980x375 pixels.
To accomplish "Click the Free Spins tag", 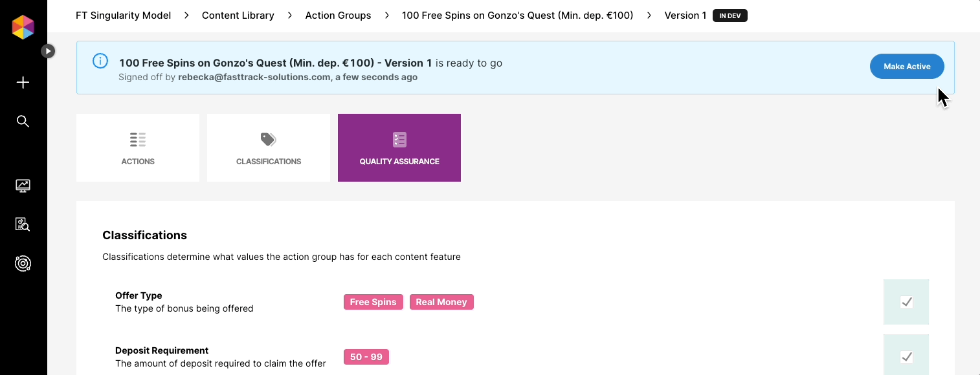I will click(x=373, y=302).
